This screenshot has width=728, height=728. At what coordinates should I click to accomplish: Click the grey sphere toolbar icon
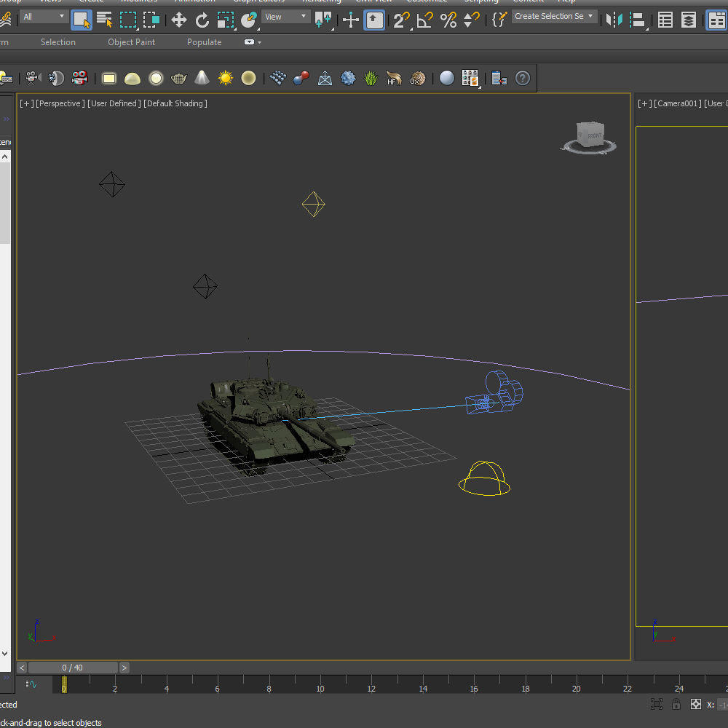(447, 78)
